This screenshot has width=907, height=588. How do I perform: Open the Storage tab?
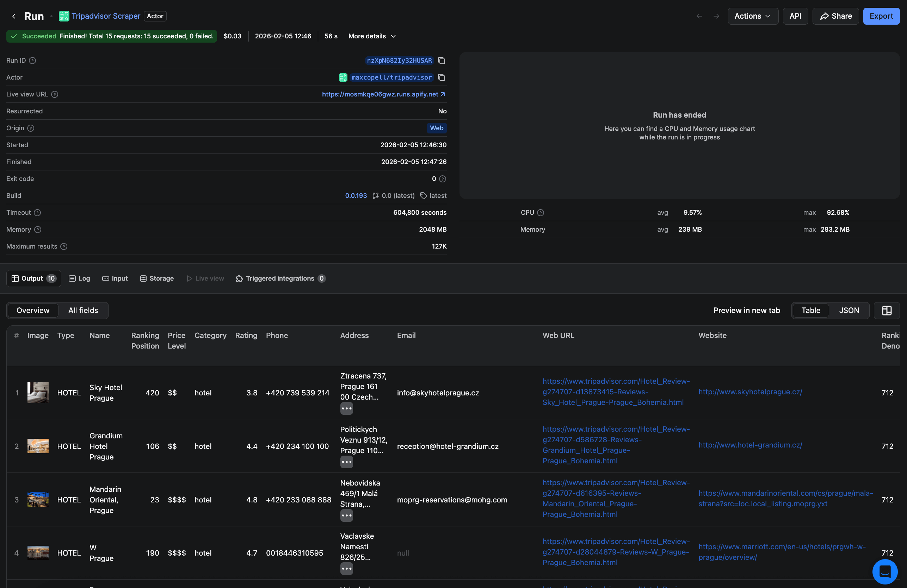click(157, 279)
